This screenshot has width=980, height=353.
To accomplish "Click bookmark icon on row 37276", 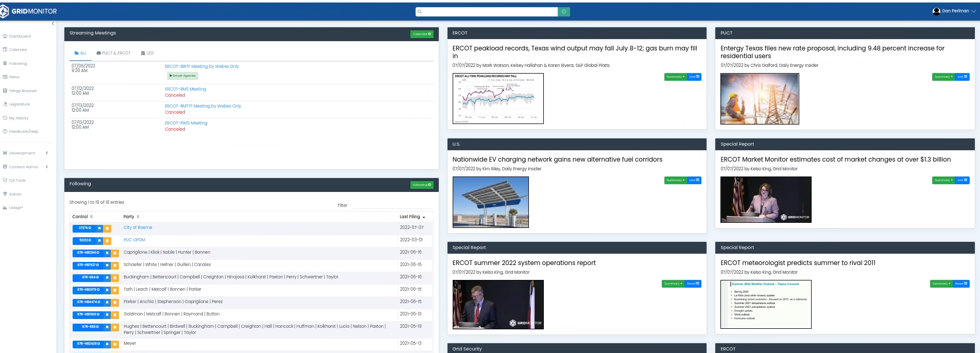I will pos(99,228).
